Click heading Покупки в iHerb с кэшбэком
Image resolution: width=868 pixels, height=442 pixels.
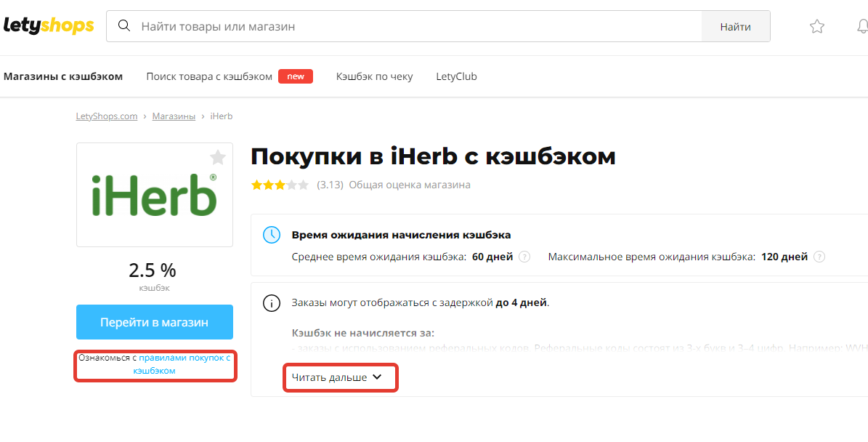(x=433, y=157)
